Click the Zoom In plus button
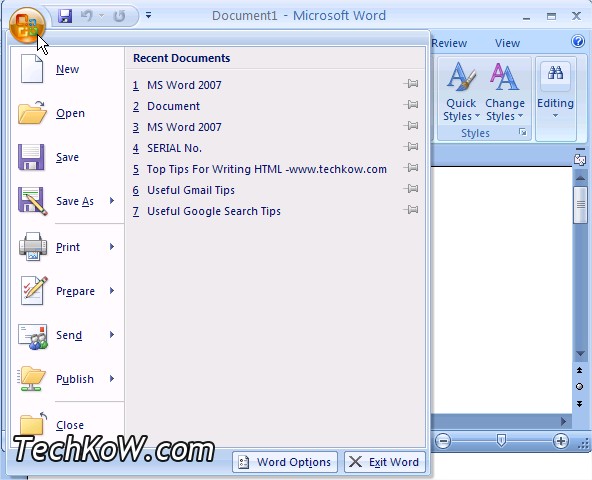This screenshot has width=592, height=480. point(561,441)
